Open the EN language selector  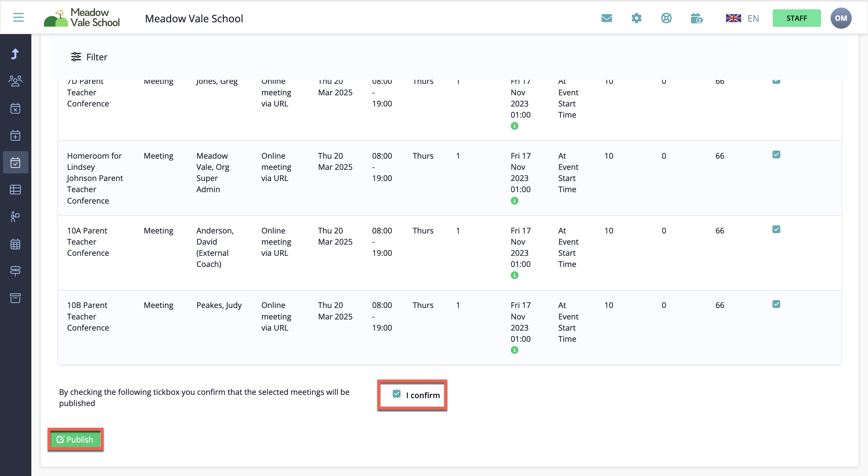coord(753,18)
